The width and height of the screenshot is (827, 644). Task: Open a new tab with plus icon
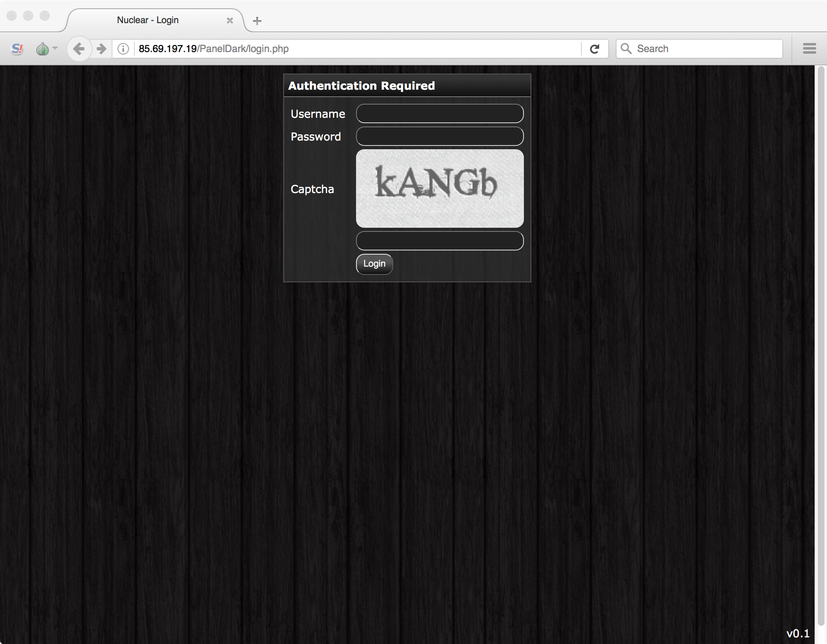coord(257,21)
